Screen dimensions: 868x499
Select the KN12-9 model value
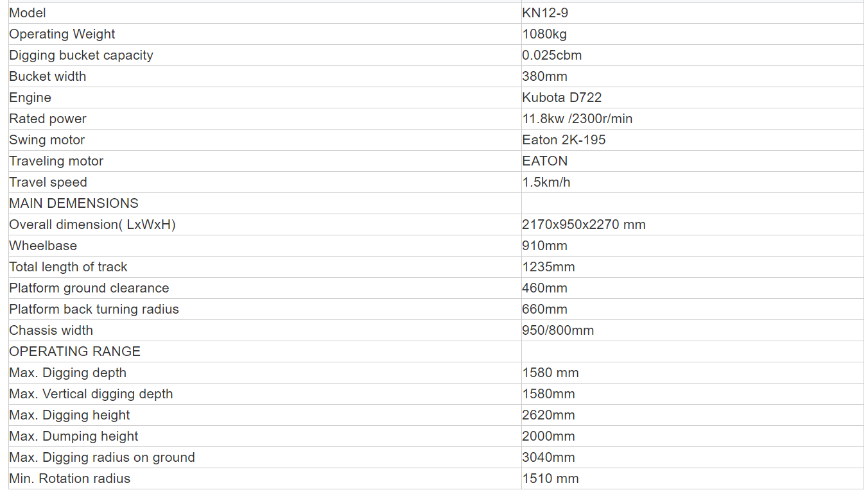coord(545,13)
